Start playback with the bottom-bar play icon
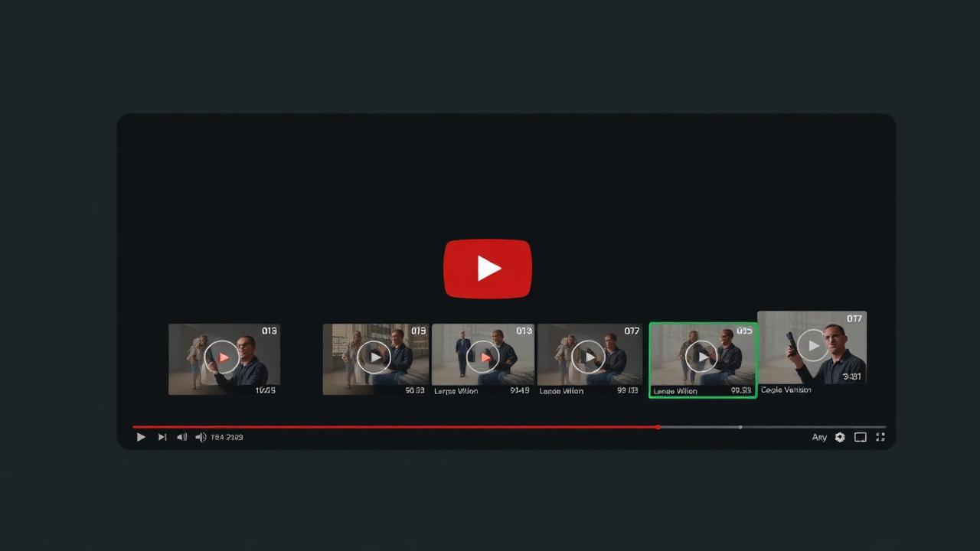This screenshot has height=551, width=980. [141, 437]
